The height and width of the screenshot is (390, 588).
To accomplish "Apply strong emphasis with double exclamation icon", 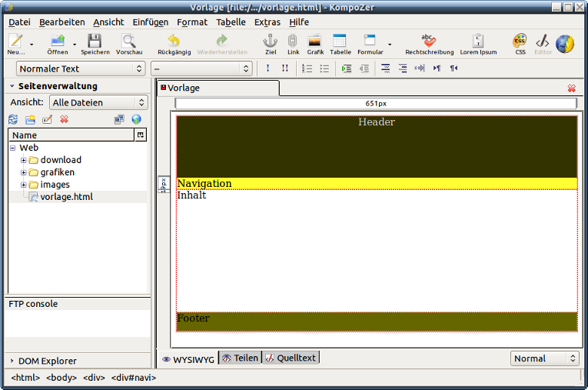I will coord(285,68).
